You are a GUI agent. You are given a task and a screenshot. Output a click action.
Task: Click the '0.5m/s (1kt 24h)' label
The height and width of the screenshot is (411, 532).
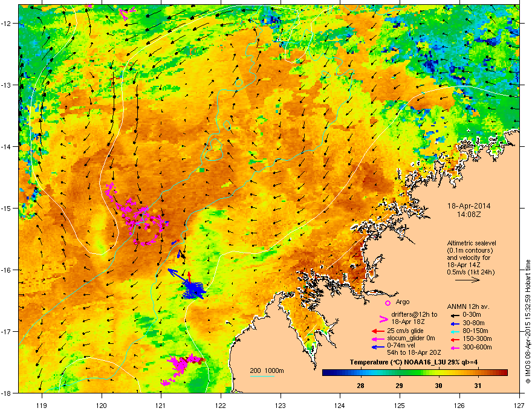(x=470, y=272)
